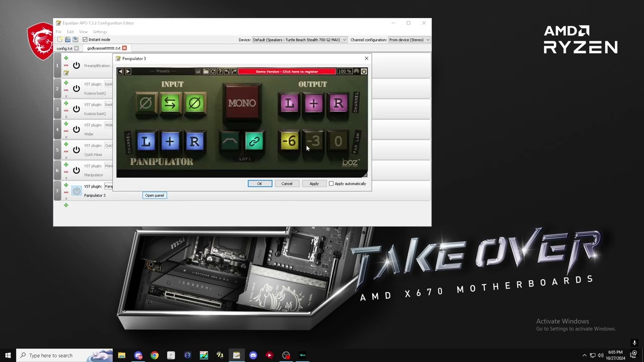
Task: Toggle power for Wider plugin row 4
Action: [76, 129]
